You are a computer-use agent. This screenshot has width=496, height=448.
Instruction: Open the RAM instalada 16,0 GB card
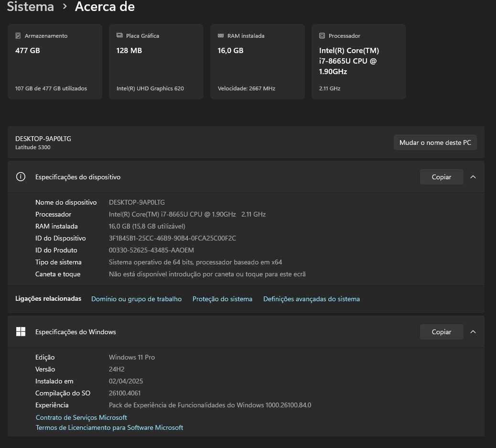258,61
